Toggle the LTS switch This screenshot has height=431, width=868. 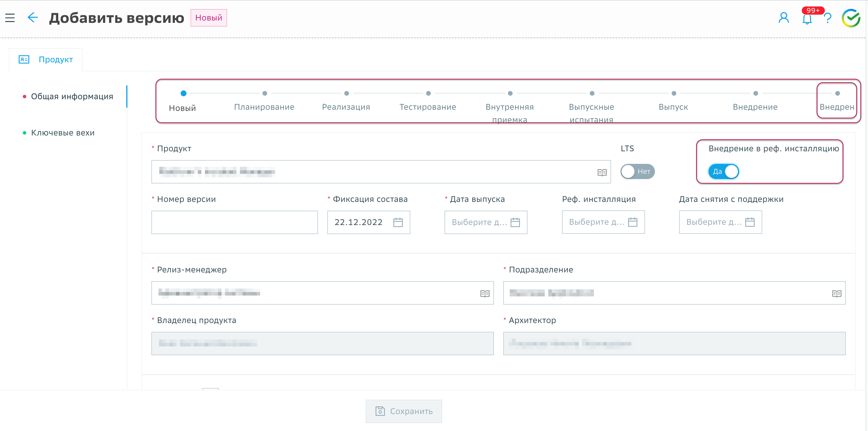tap(637, 172)
